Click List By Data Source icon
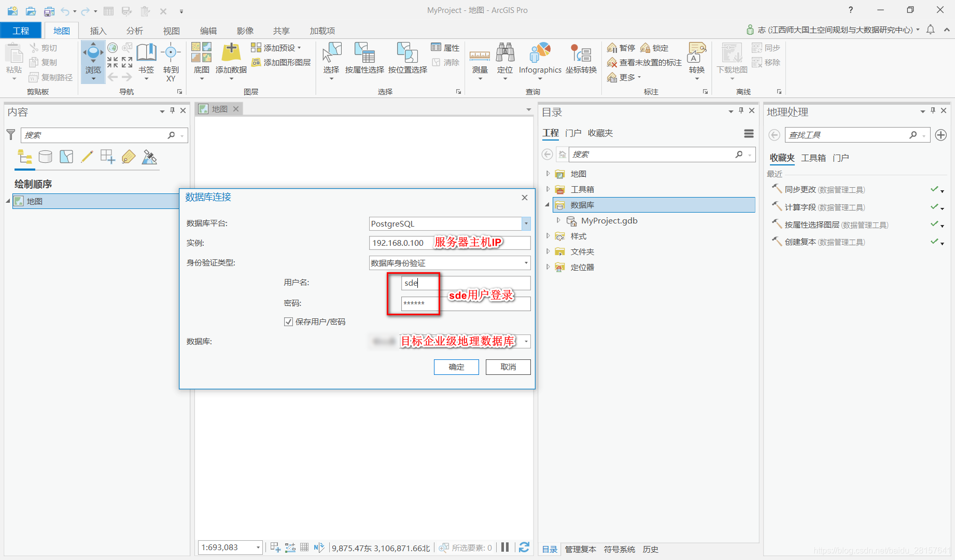This screenshot has height=560, width=955. [x=45, y=157]
